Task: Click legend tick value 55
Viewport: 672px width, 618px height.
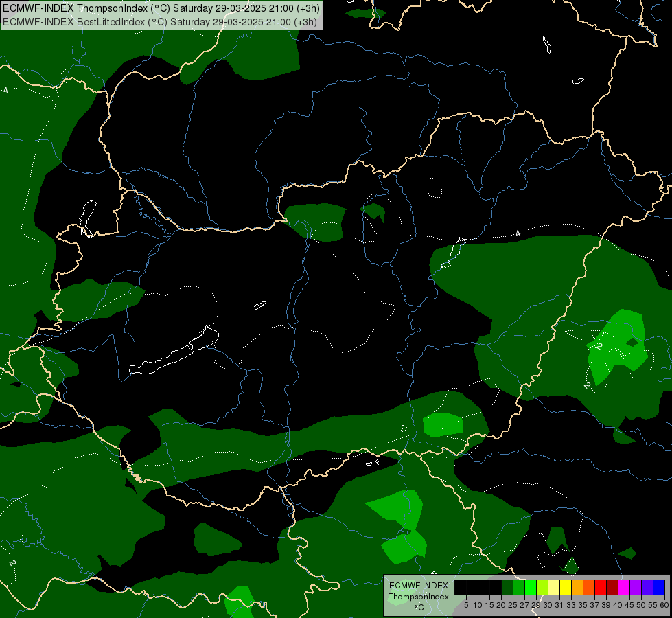Action: [x=653, y=605]
